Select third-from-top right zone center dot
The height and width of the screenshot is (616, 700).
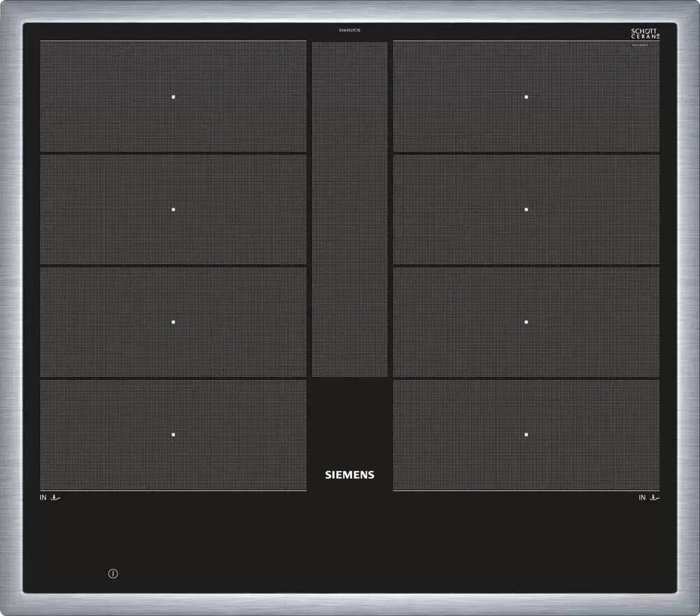coord(526,322)
